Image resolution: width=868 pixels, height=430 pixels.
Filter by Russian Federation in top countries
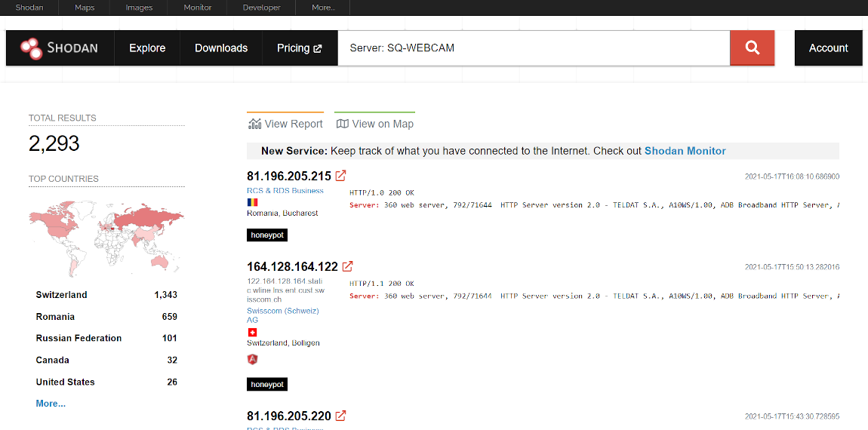(x=78, y=338)
